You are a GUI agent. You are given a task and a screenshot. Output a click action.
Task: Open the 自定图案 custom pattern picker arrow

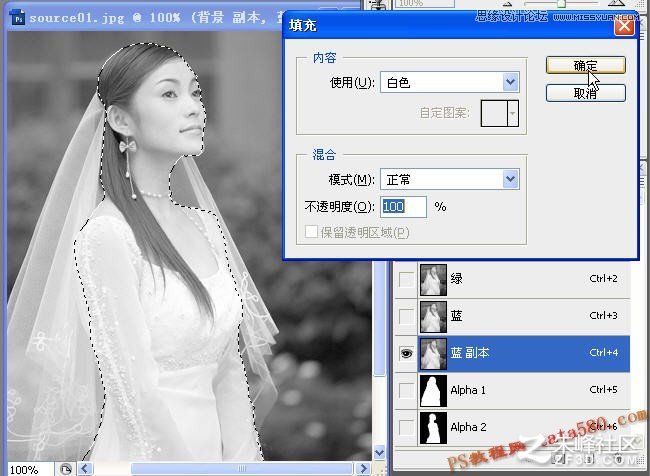point(513,113)
